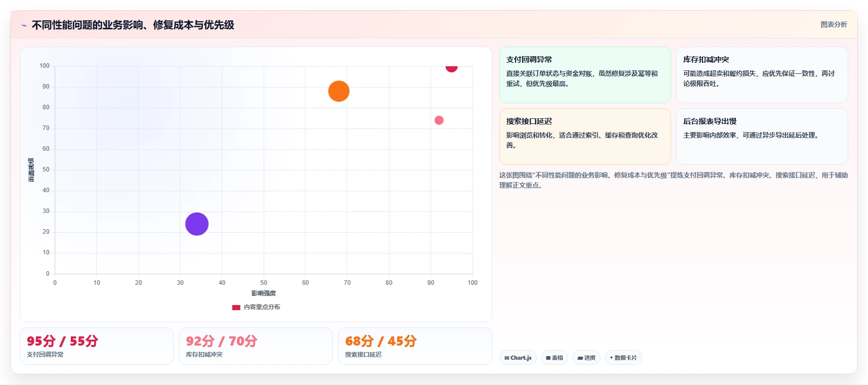Select the purple bubble in the scatter chart
868x385 pixels.
(197, 224)
